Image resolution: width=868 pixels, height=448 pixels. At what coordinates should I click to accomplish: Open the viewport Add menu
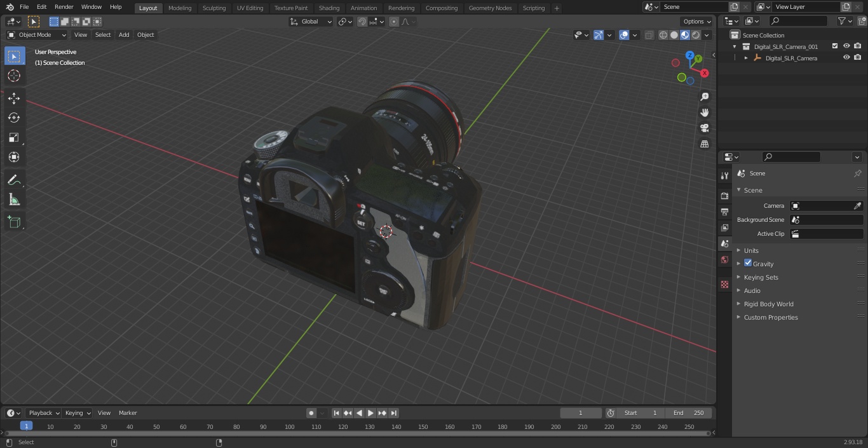[x=124, y=35]
